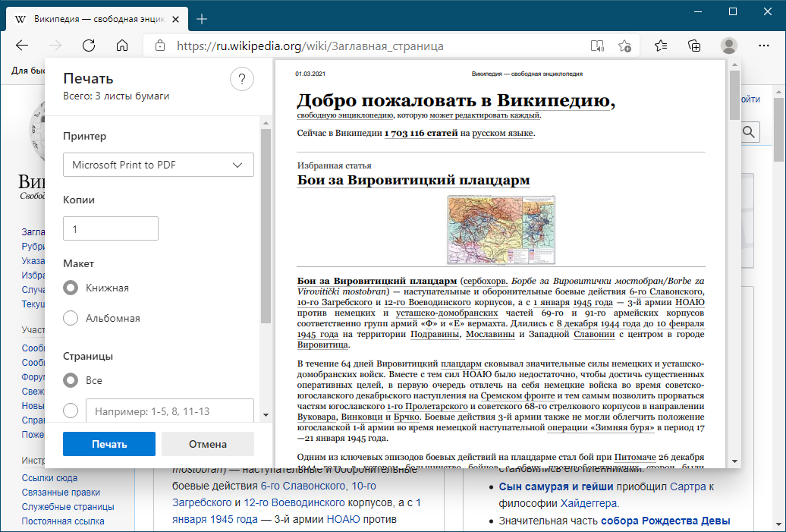Follow 12-го Воеводинского link on background page
This screenshot has width=786, height=532.
[294, 502]
